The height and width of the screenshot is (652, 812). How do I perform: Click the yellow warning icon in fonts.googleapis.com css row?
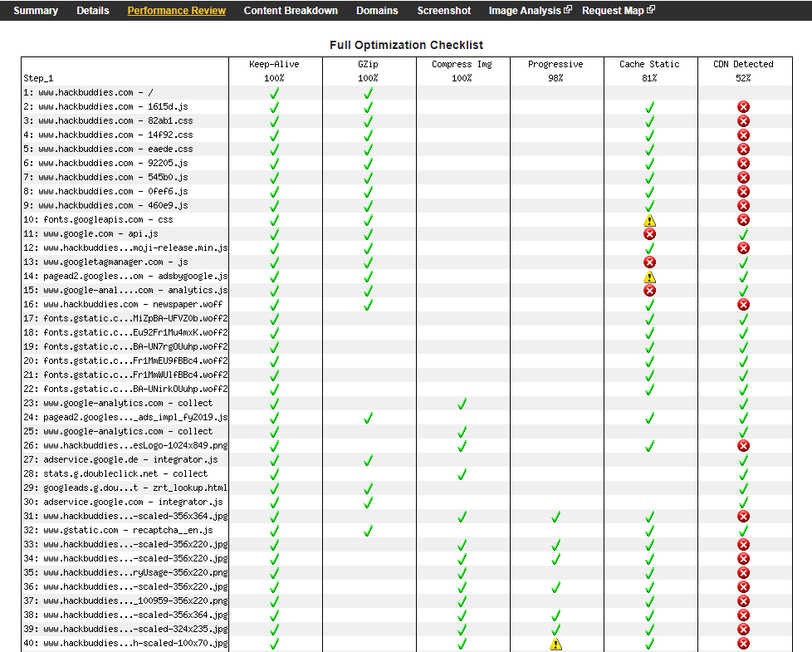[x=649, y=220]
